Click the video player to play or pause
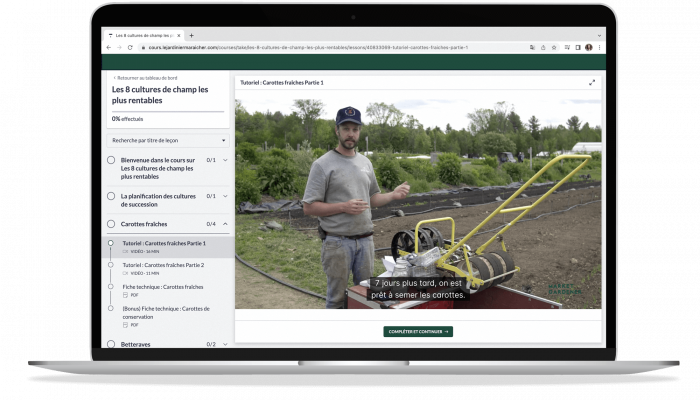 point(418,200)
